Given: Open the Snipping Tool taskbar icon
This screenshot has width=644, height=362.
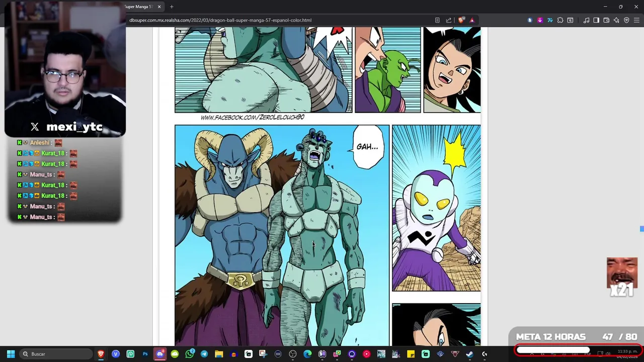Looking at the screenshot, I should point(263,354).
